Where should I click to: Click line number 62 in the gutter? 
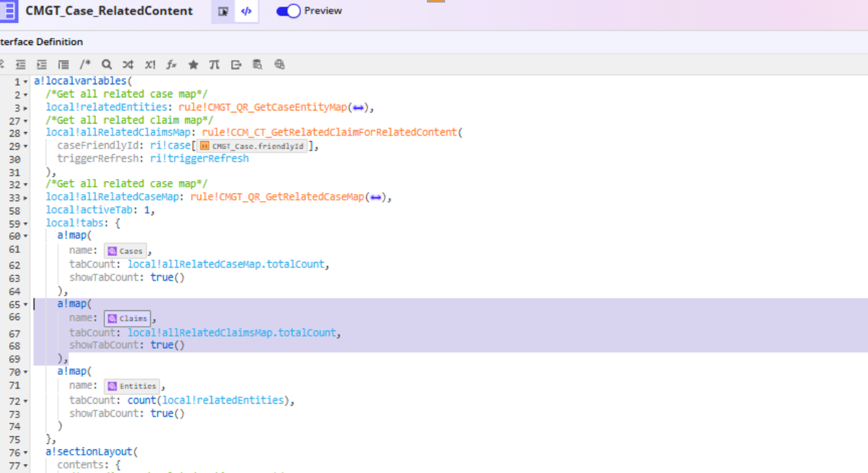14,265
